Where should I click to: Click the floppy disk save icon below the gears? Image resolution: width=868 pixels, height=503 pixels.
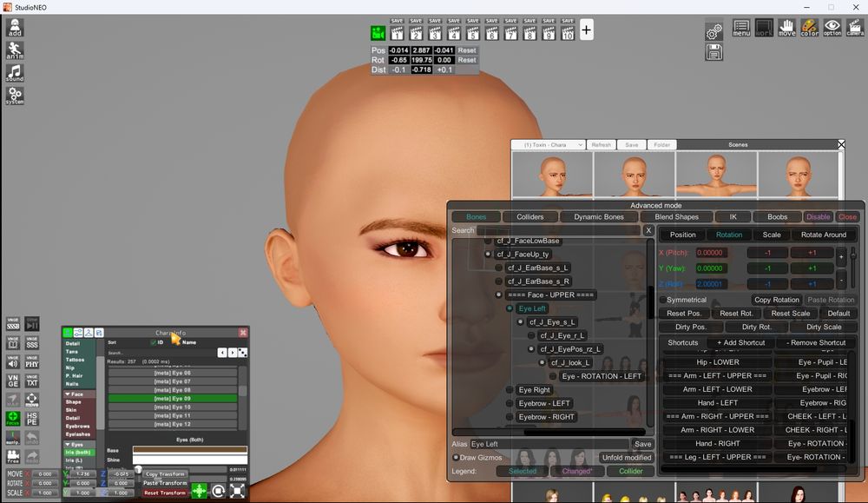point(713,53)
